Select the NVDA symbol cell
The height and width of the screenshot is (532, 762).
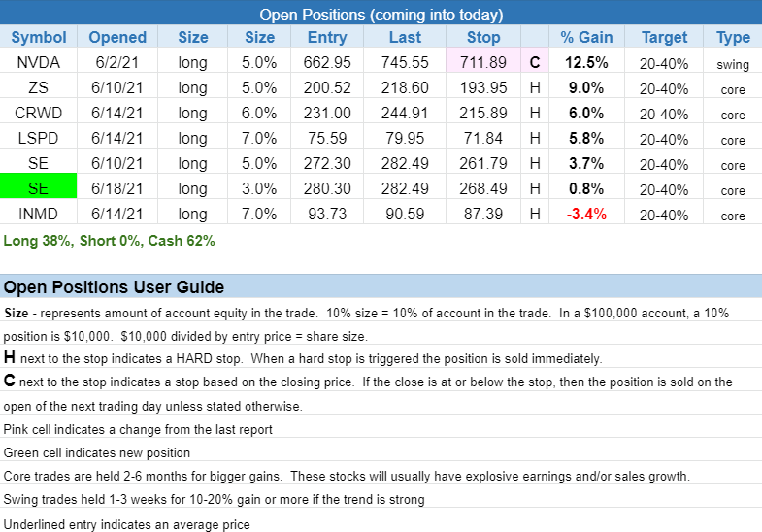point(39,62)
